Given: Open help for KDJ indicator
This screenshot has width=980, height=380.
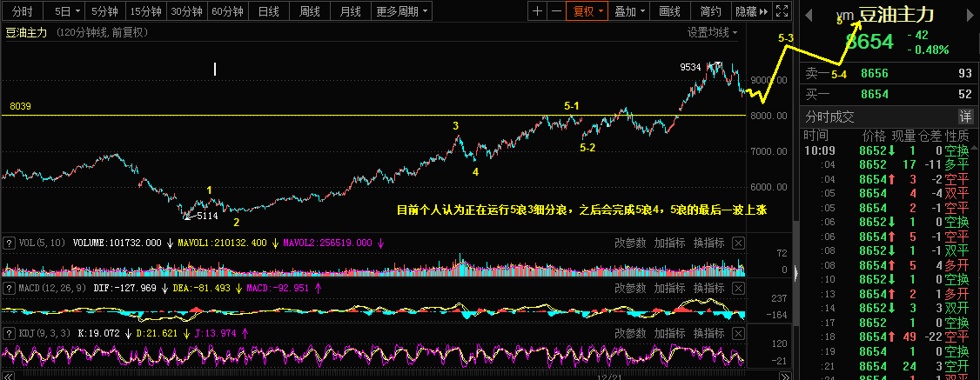Looking at the screenshot, I should pos(10,333).
